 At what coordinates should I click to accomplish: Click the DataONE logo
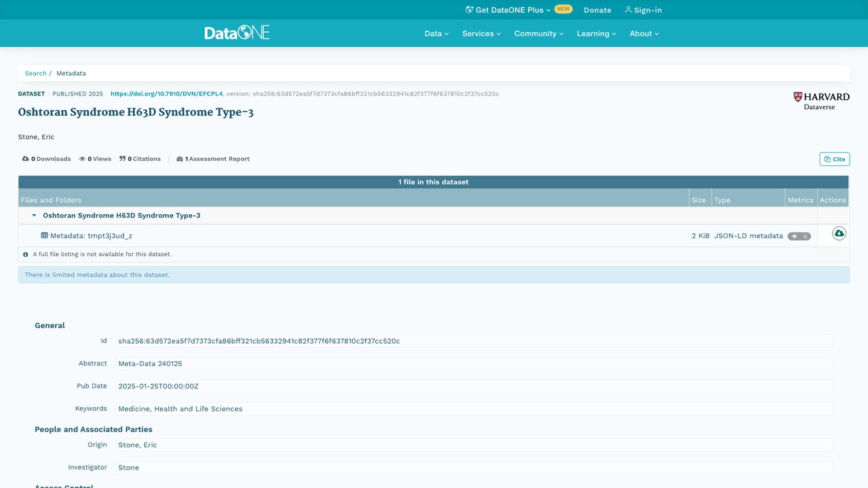237,33
